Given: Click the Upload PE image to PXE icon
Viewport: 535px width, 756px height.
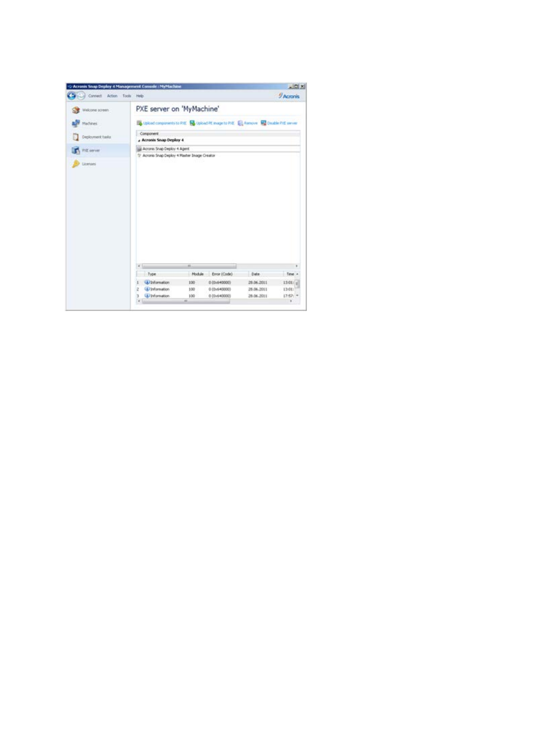Looking at the screenshot, I should [192, 123].
